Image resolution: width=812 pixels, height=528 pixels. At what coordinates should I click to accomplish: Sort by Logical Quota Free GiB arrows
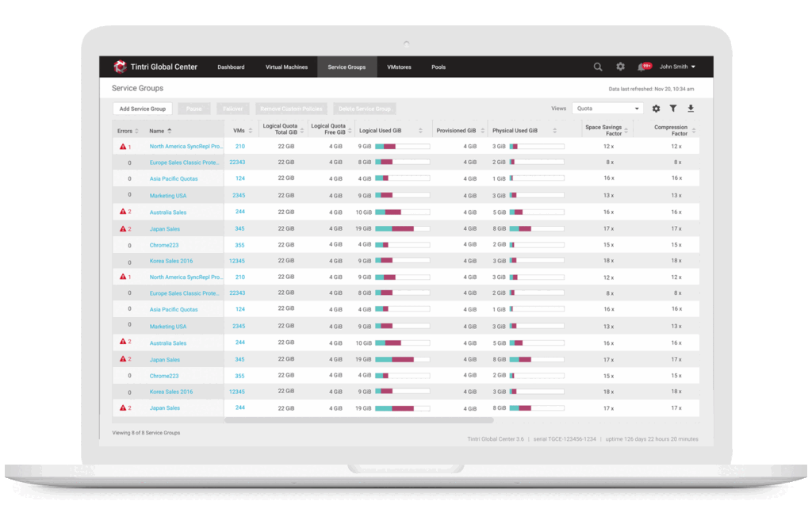click(x=350, y=131)
